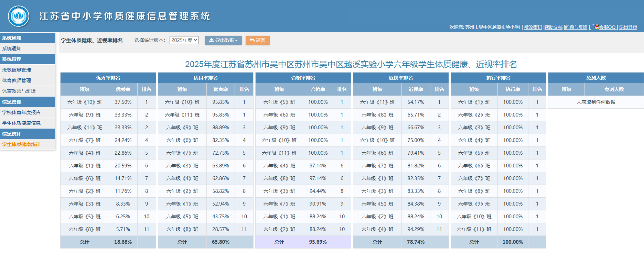
Task: Click the 65.80% total good rate
Action: (x=221, y=242)
